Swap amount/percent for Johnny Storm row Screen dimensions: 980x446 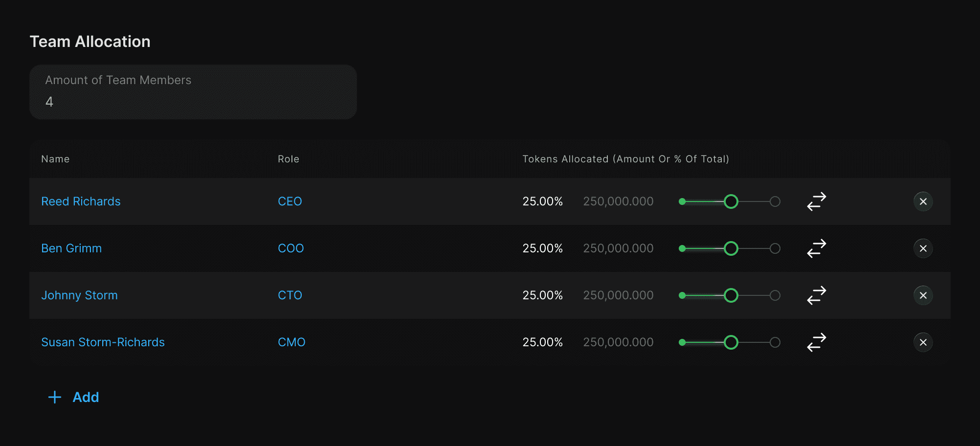click(816, 295)
